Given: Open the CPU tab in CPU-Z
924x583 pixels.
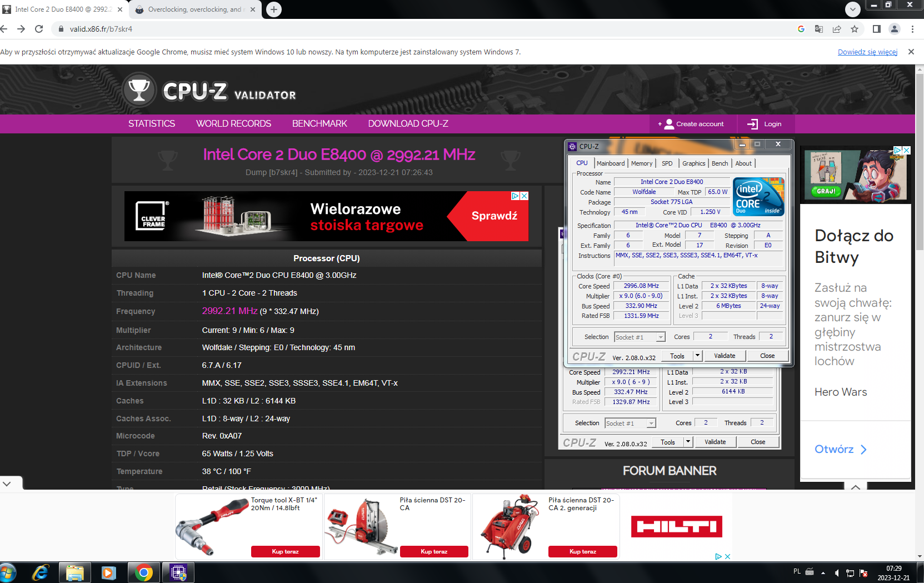Looking at the screenshot, I should (582, 163).
